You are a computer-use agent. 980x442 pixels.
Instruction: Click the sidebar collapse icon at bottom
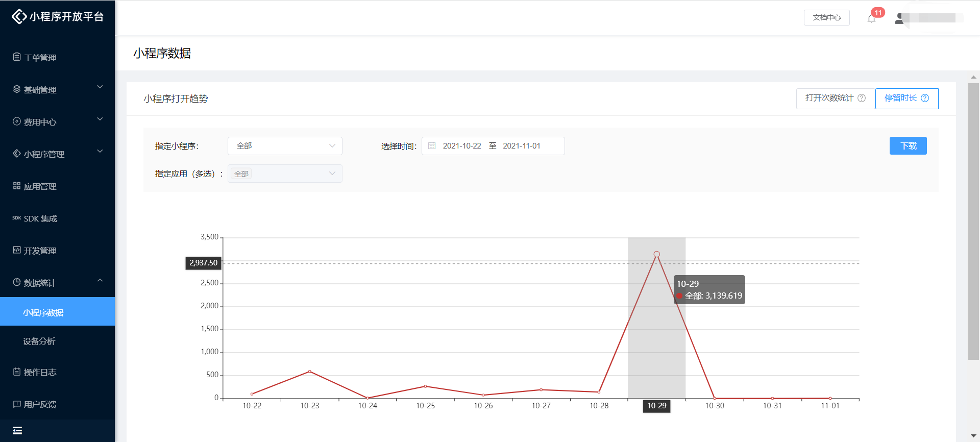(x=17, y=430)
